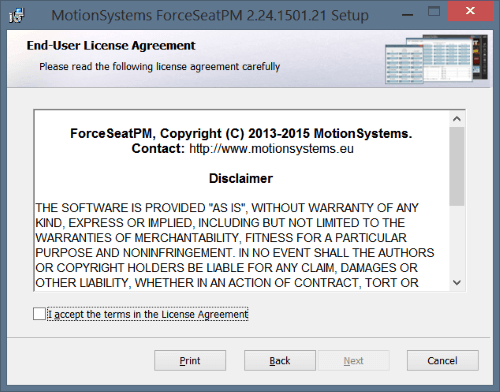The image size is (500, 392).
Task: Cancel the ForceSeatPM setup
Action: [443, 360]
